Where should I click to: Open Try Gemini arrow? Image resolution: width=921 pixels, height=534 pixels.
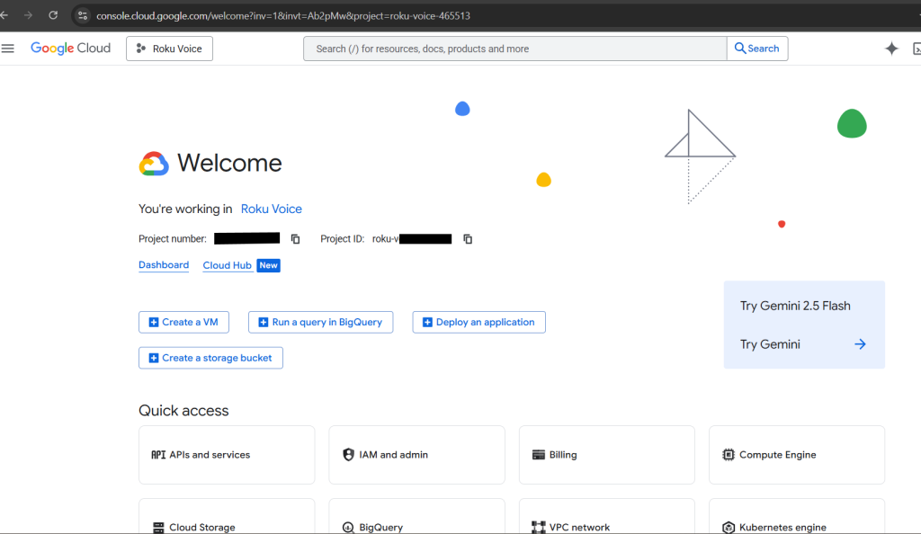click(x=860, y=344)
